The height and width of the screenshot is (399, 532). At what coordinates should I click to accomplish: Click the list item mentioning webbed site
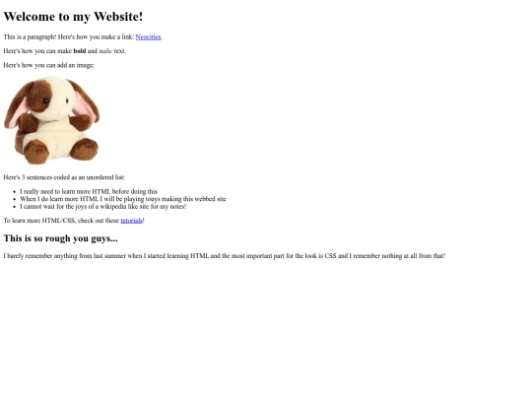click(123, 199)
